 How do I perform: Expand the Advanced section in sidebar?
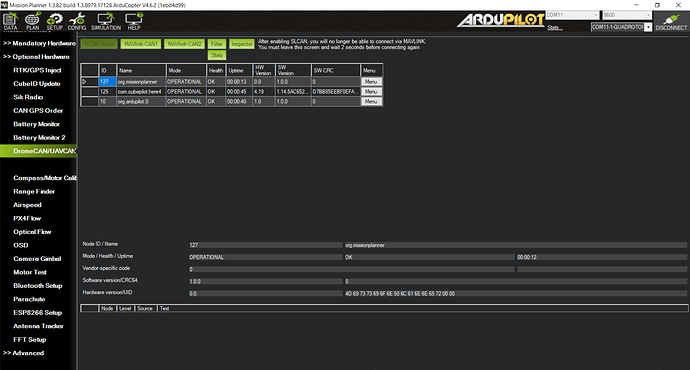24,353
